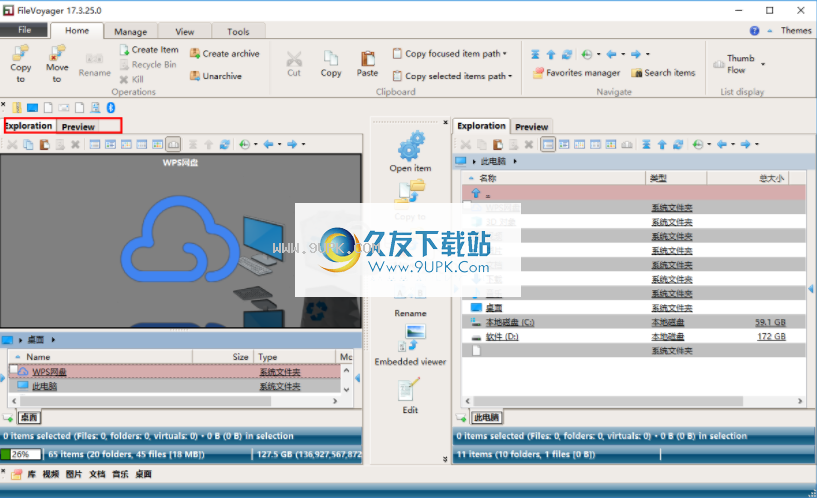This screenshot has height=501, width=817.
Task: Click the ribbon navigate refresh icon
Action: tap(567, 54)
